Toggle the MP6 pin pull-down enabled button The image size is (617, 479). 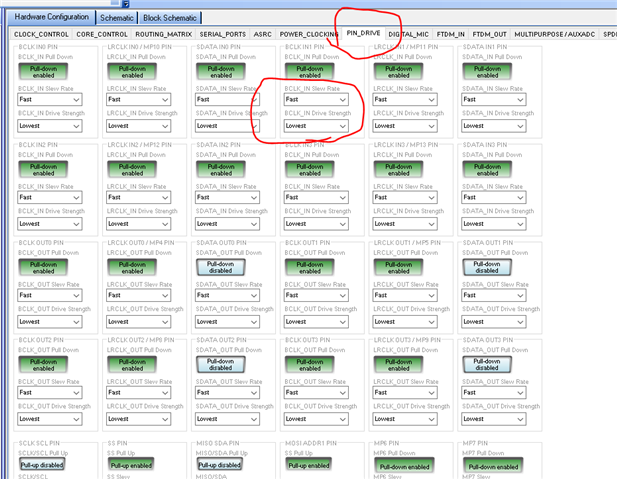pos(404,466)
